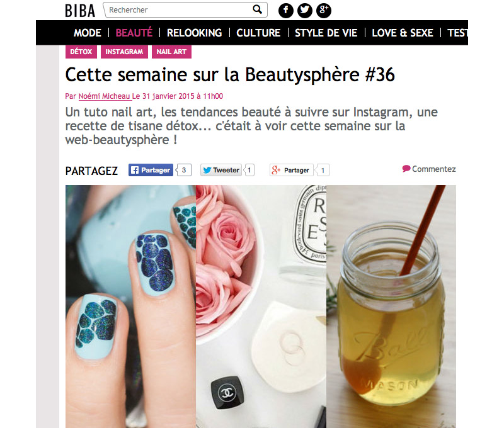The height and width of the screenshot is (428, 504).
Task: Select the BEAUTÉ menu item
Action: point(134,33)
